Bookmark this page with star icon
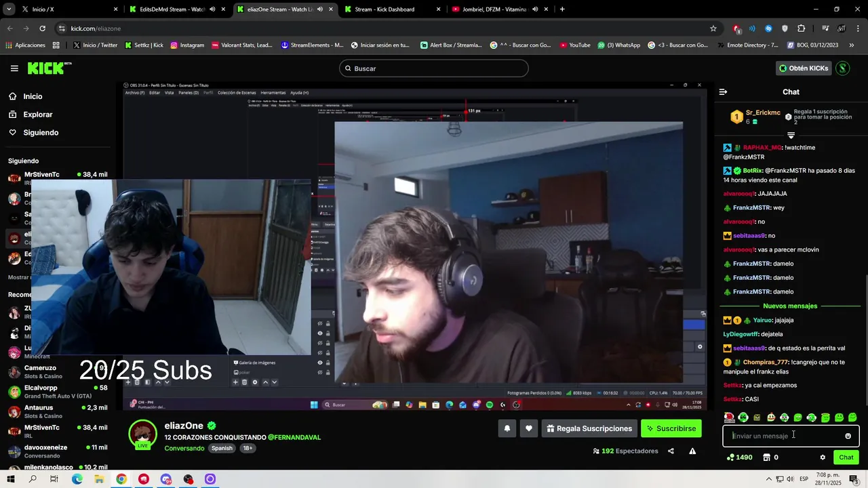This screenshot has width=868, height=488. (713, 28)
